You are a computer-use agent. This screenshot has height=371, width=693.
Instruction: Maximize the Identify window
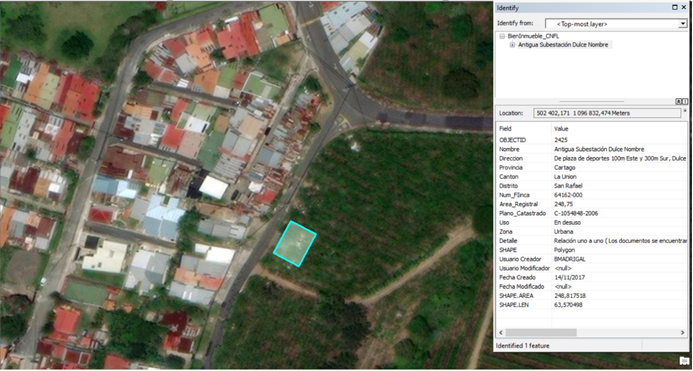click(674, 8)
